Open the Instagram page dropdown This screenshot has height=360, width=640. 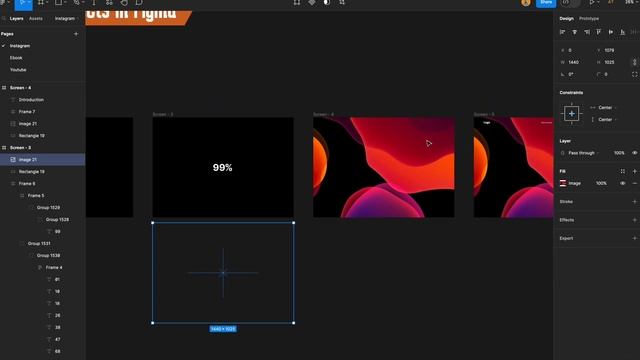(67, 18)
